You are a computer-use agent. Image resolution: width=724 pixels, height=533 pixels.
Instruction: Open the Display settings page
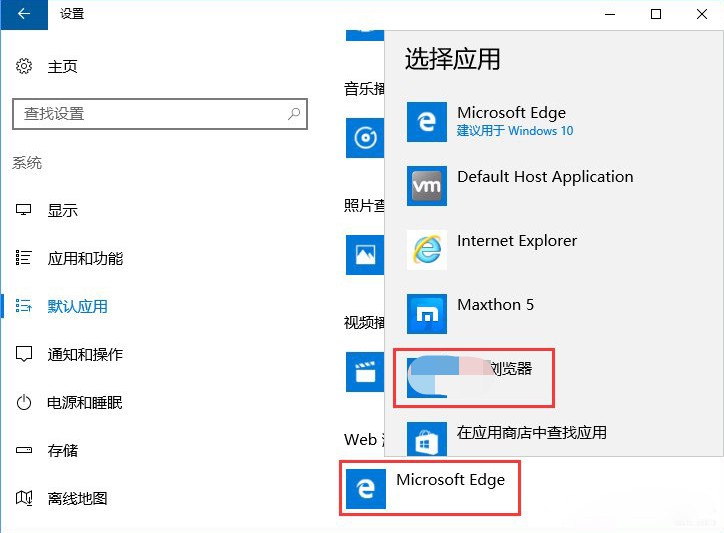coord(62,210)
